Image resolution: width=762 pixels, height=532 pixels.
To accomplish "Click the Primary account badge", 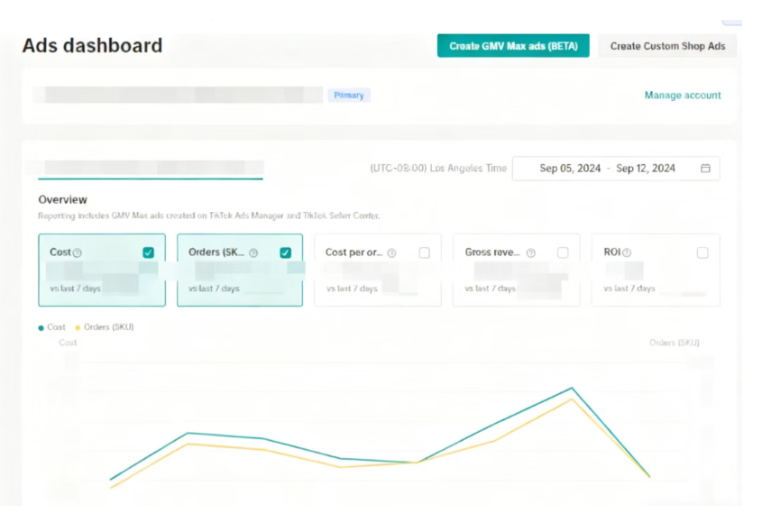I will point(349,96).
